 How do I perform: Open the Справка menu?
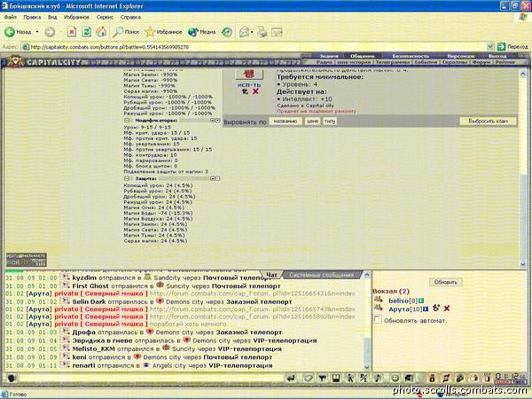pyautogui.click(x=130, y=17)
